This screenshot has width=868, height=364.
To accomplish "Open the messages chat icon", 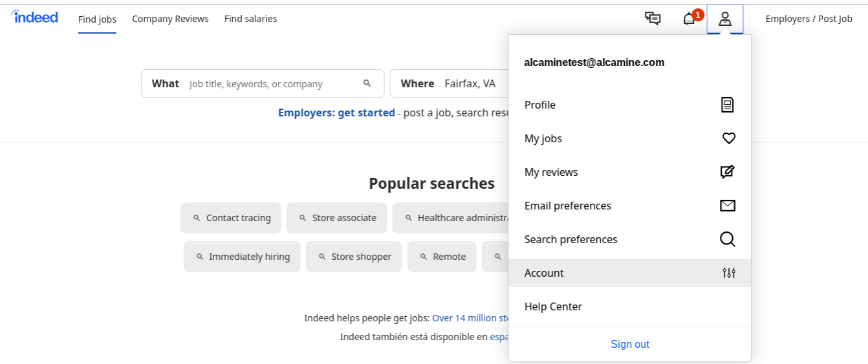I will (653, 19).
